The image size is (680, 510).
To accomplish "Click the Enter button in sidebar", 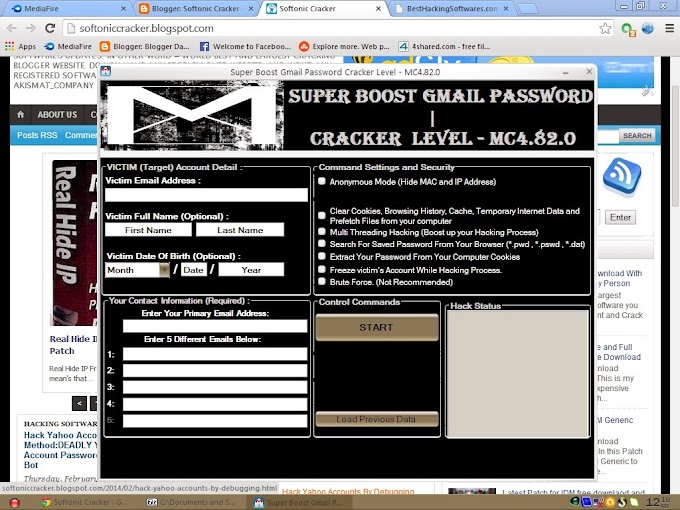I will coord(620,217).
